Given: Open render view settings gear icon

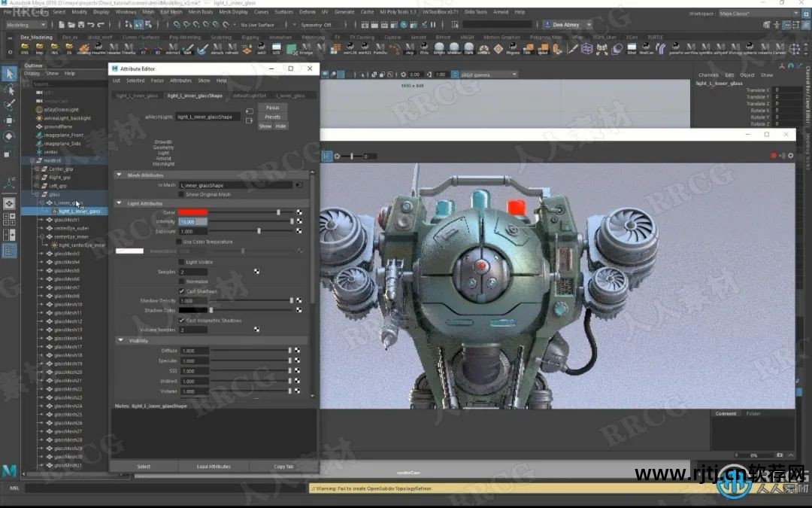Looking at the screenshot, I should click(790, 156).
